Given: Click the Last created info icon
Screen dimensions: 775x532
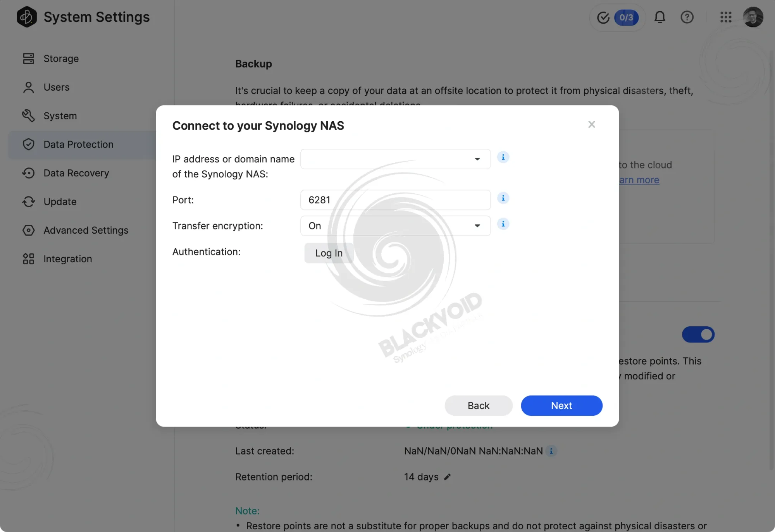Looking at the screenshot, I should coord(551,451).
